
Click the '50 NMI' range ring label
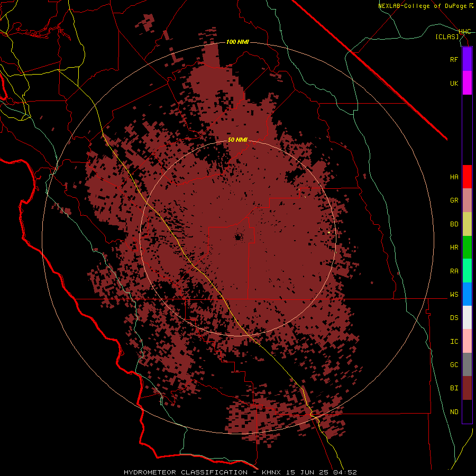pyautogui.click(x=237, y=140)
